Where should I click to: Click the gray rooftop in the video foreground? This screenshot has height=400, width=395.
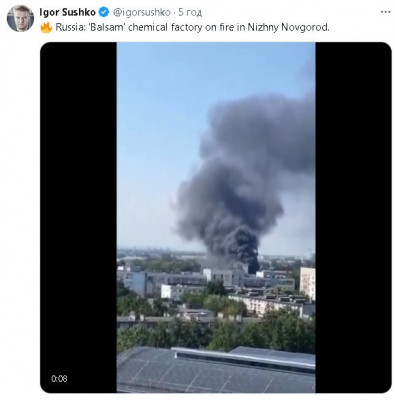tap(216, 370)
